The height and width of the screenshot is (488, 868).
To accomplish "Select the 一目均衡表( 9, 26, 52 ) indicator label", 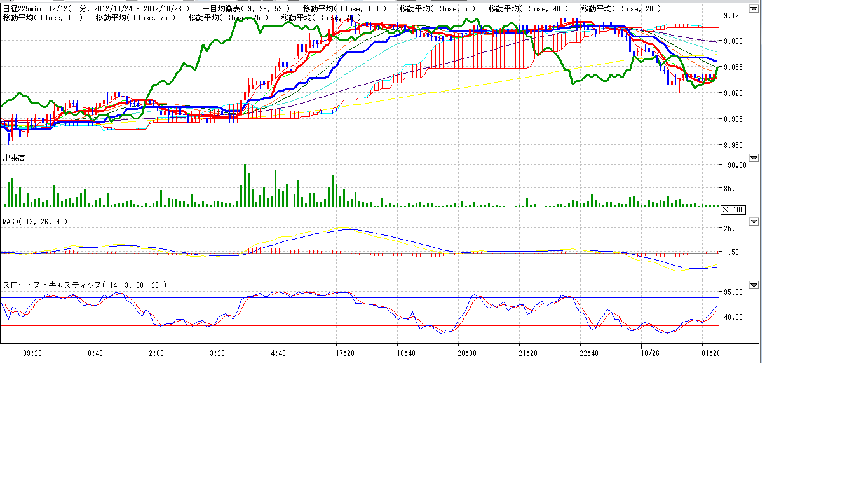I will pos(246,9).
